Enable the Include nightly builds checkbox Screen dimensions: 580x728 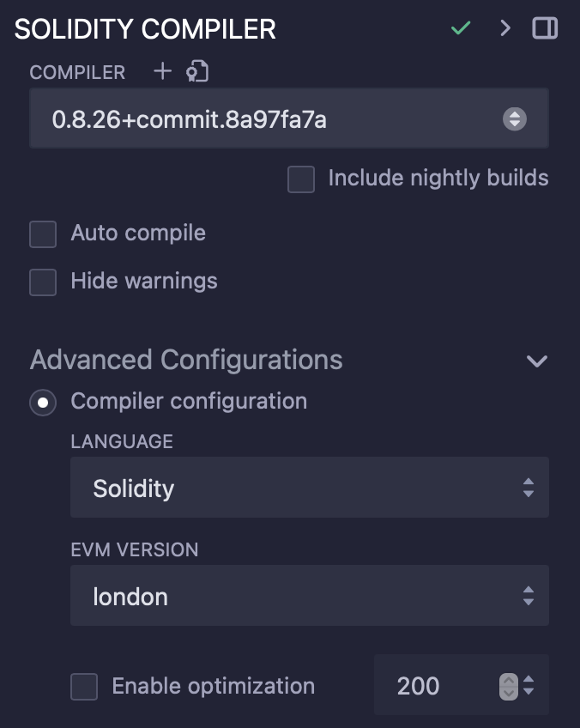(301, 179)
